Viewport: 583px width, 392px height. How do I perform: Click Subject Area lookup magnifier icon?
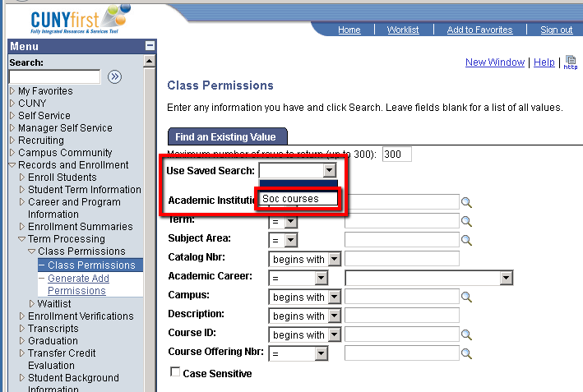tap(466, 240)
